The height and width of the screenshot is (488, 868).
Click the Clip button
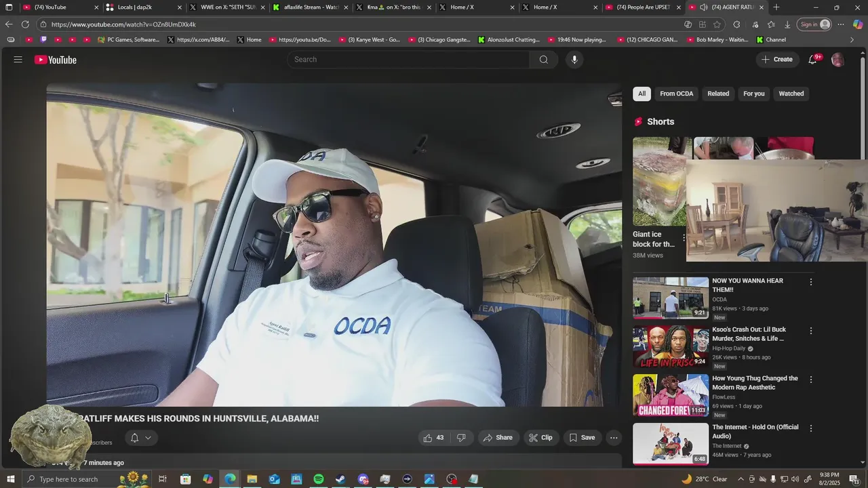(x=540, y=438)
